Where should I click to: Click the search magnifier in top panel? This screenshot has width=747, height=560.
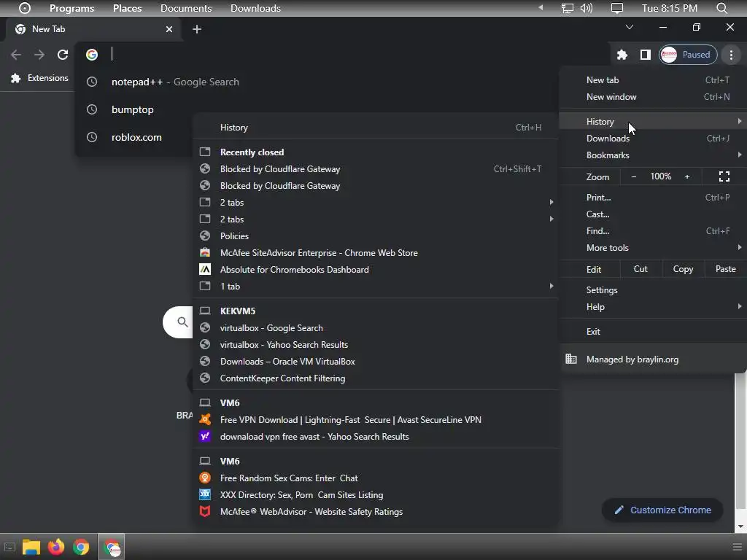[721, 8]
